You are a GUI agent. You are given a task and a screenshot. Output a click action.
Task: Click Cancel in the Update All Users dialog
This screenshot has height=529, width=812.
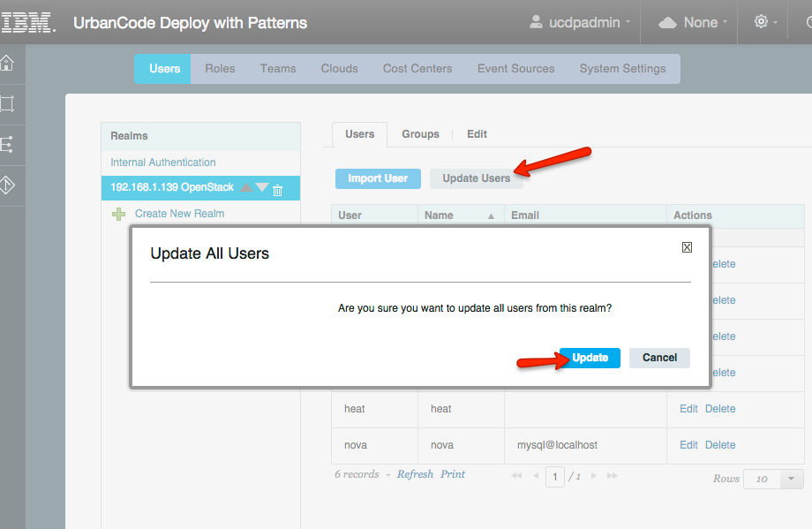(x=660, y=358)
